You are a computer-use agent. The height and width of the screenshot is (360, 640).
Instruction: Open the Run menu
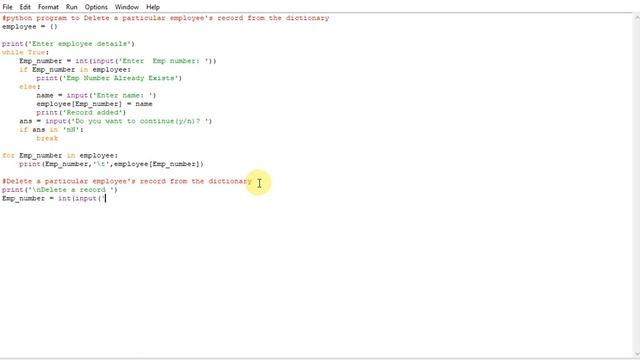(71, 7)
